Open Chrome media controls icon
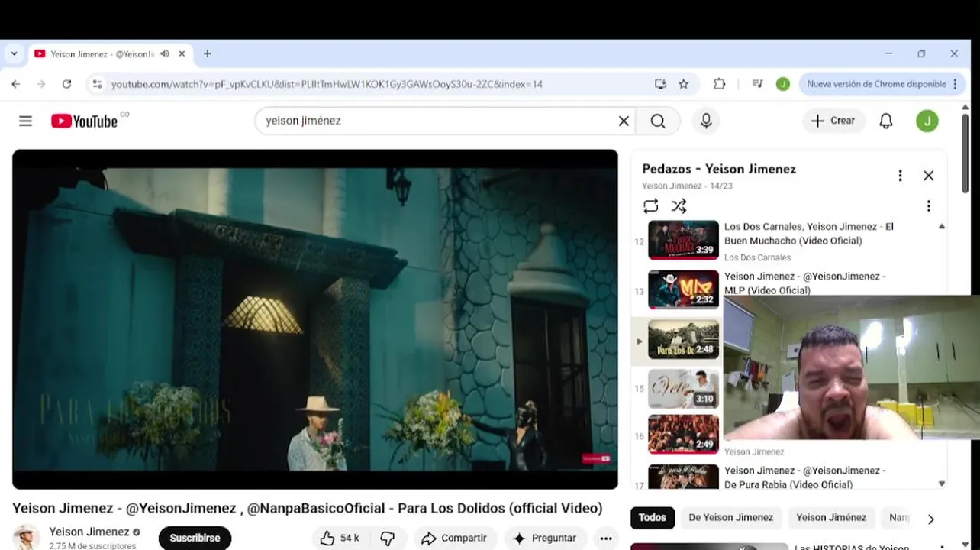 pos(757,84)
